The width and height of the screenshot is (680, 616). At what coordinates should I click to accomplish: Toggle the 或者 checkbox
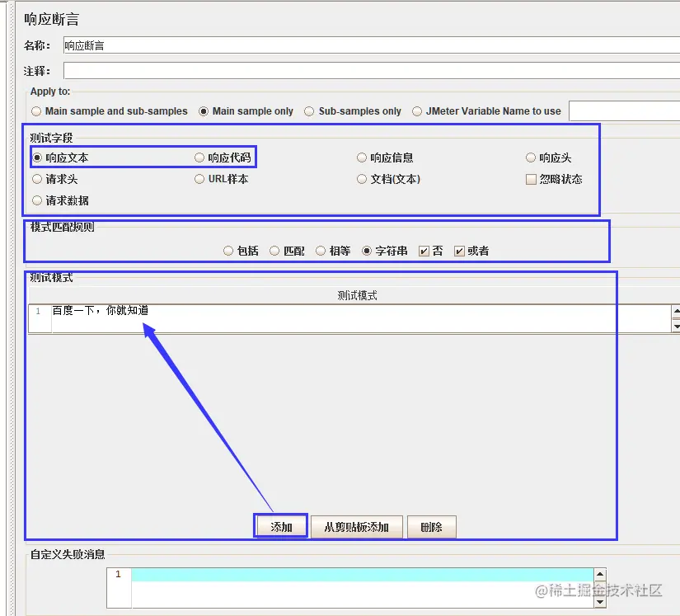pyautogui.click(x=459, y=252)
